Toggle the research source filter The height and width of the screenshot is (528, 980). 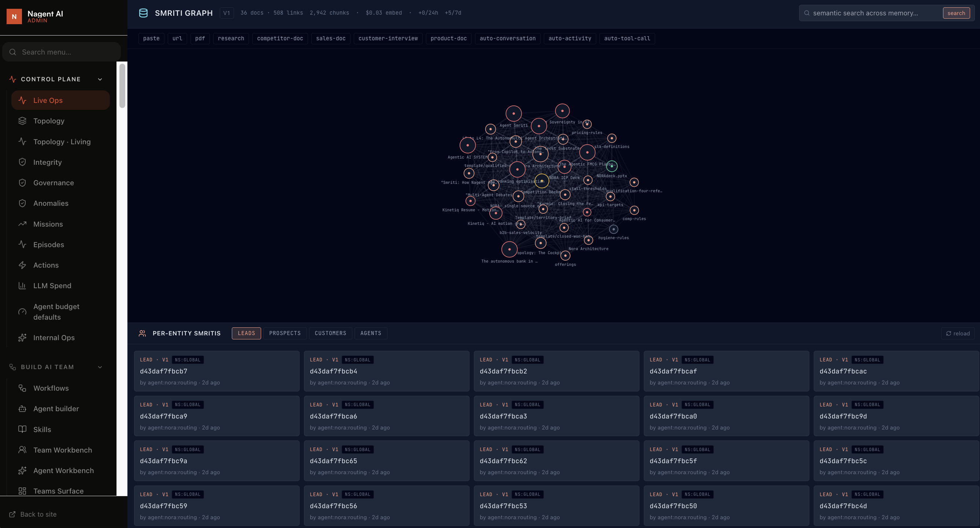(231, 38)
